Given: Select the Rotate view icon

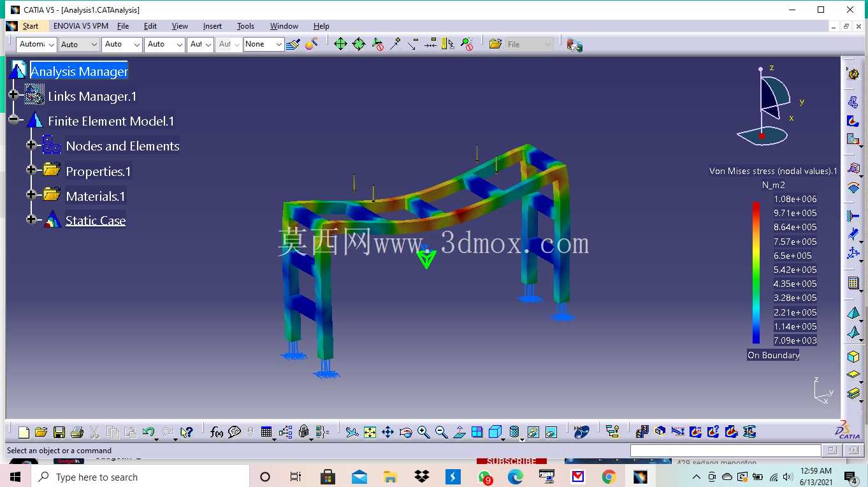Looking at the screenshot, I should 405,432.
